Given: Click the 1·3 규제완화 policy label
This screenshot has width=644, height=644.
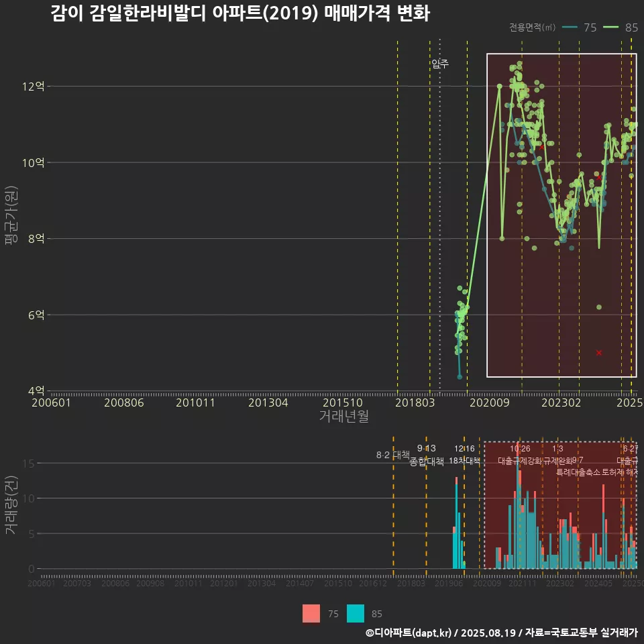Looking at the screenshot, I should (x=557, y=455).
